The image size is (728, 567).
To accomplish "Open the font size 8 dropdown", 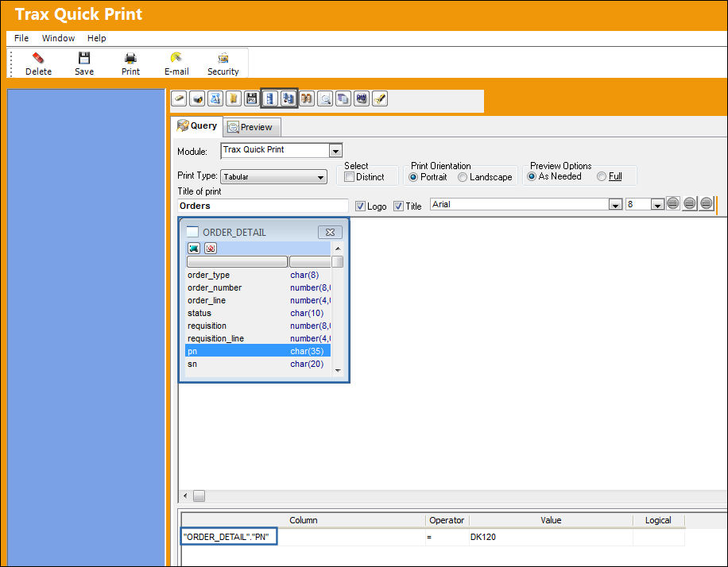I will tap(657, 205).
